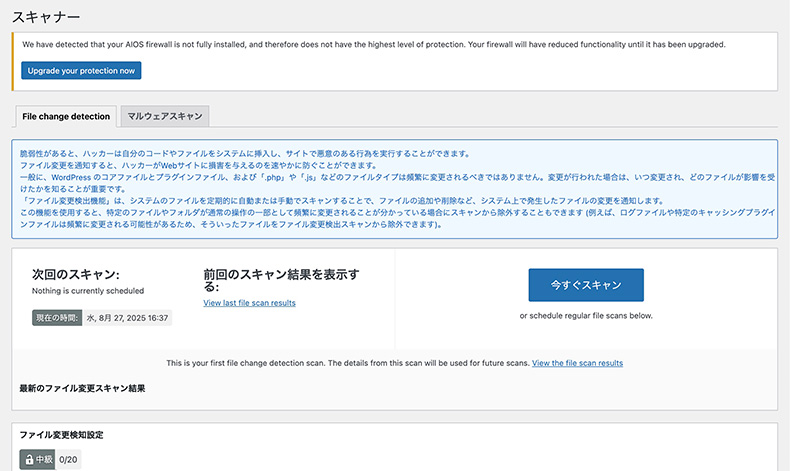The height and width of the screenshot is (471, 790).
Task: Click the スキャナー page heading
Action: click(x=46, y=17)
